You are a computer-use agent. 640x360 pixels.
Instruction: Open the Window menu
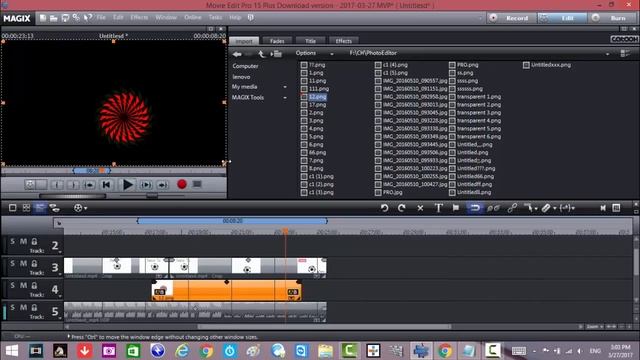166,18
